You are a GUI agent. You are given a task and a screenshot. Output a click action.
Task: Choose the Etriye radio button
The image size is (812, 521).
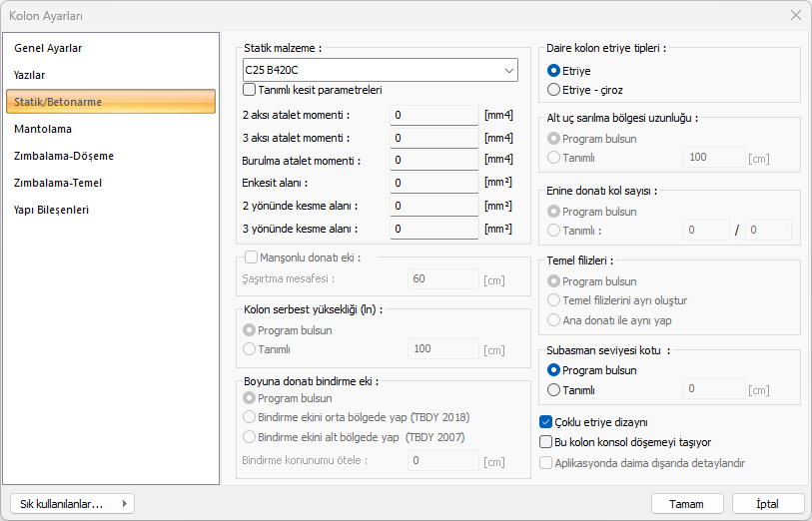[554, 71]
